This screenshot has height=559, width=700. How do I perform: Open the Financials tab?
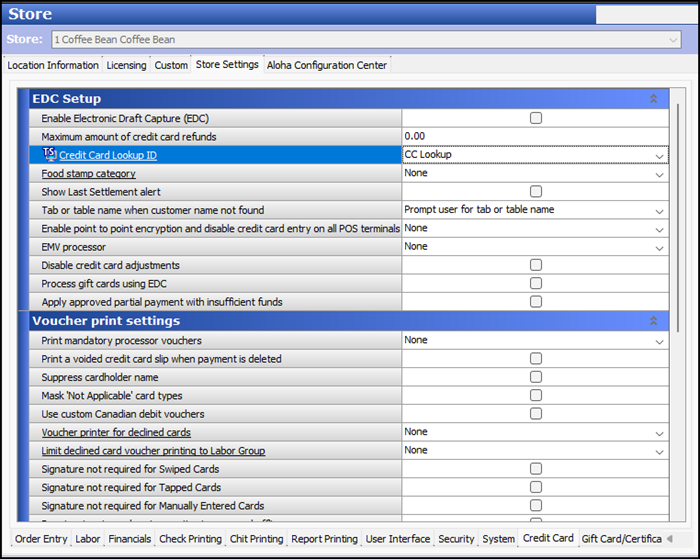(129, 539)
